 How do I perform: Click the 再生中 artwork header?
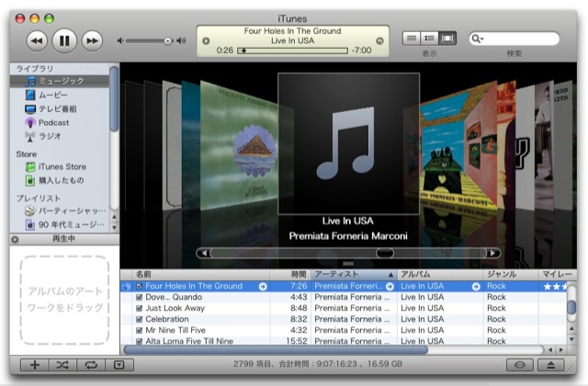(x=64, y=239)
